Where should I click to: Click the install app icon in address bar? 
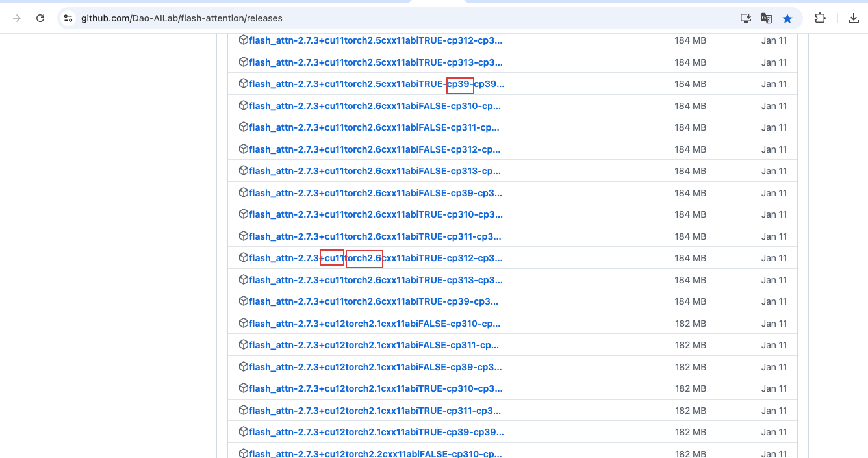(x=746, y=18)
